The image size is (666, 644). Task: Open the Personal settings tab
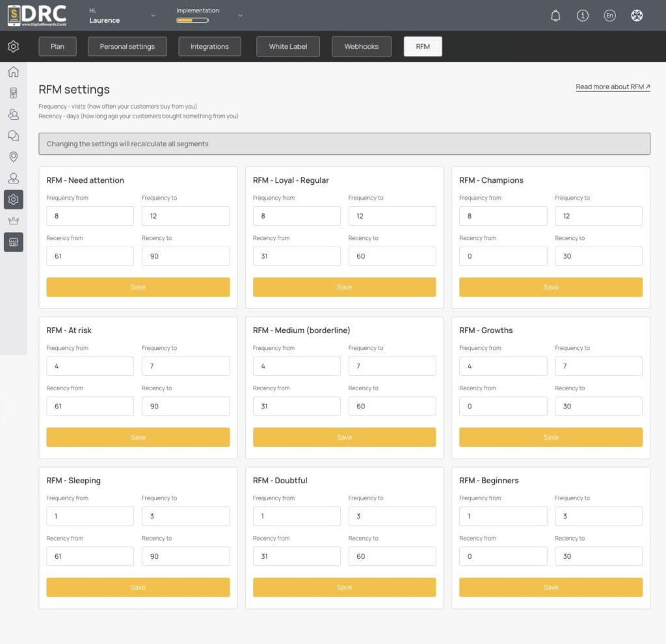click(x=127, y=46)
